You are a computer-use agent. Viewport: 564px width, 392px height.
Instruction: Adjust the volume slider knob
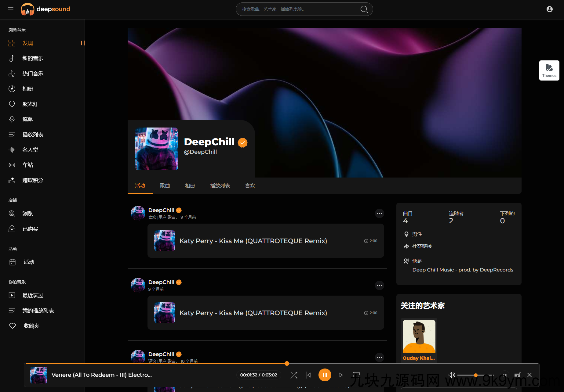(476, 375)
